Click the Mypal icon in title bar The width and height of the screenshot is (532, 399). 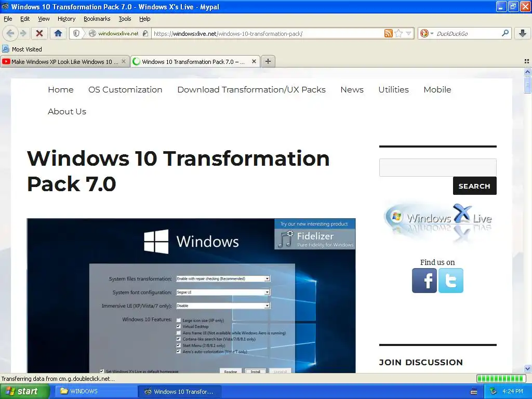click(5, 6)
